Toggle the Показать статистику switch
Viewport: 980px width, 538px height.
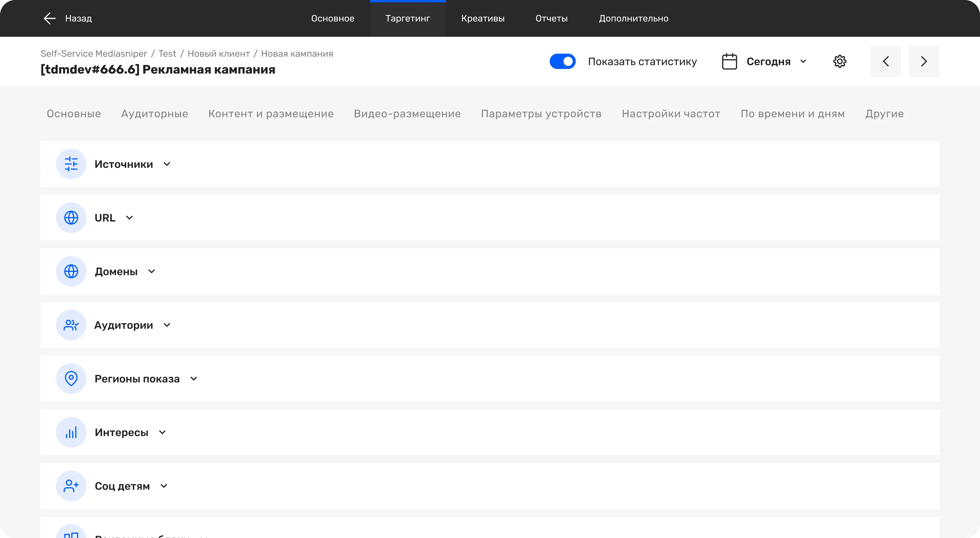tap(563, 61)
